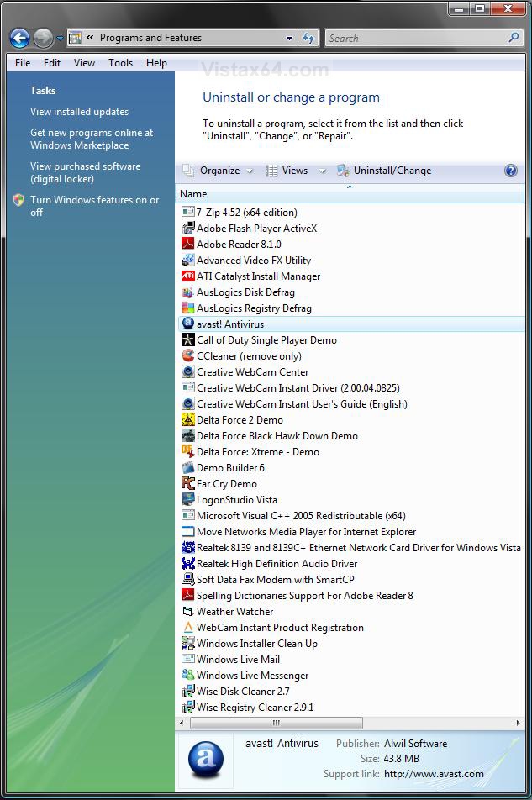Click the Refresh button beside address bar
Viewport: 532px width, 800px height.
pyautogui.click(x=308, y=38)
